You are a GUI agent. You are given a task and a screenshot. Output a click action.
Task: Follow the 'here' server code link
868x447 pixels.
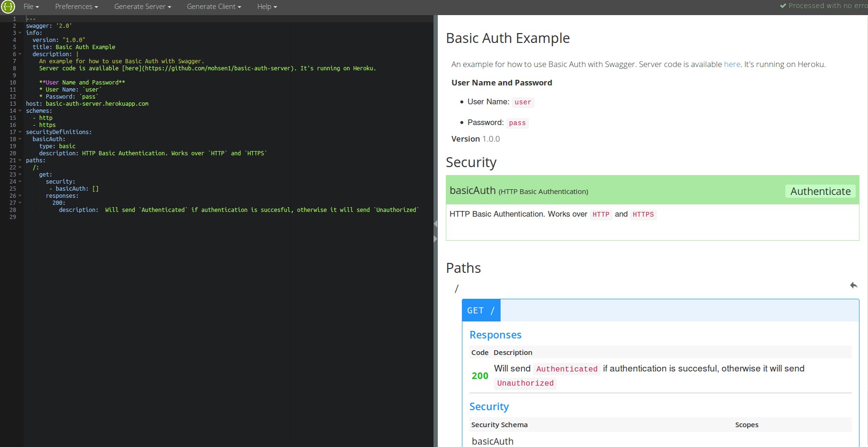[732, 64]
